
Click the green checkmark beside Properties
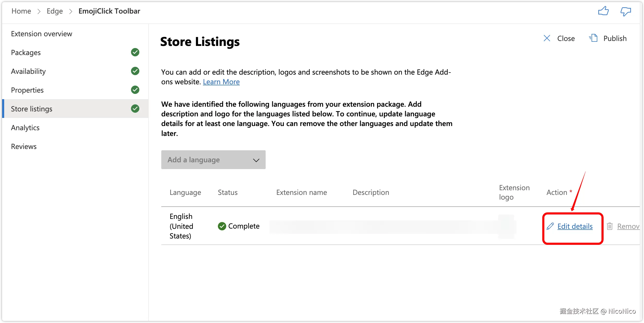(135, 90)
